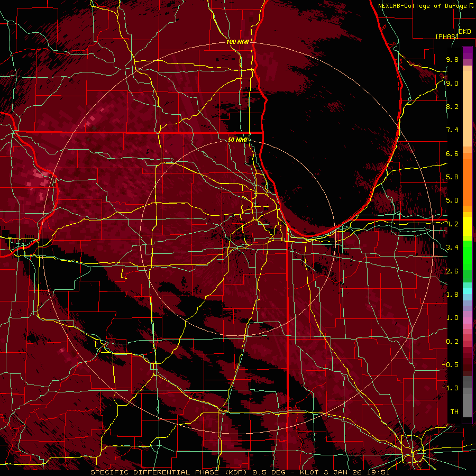The height and width of the screenshot is (476, 476).
Task: Click the 0.2 value on the scale
Action: (x=452, y=342)
